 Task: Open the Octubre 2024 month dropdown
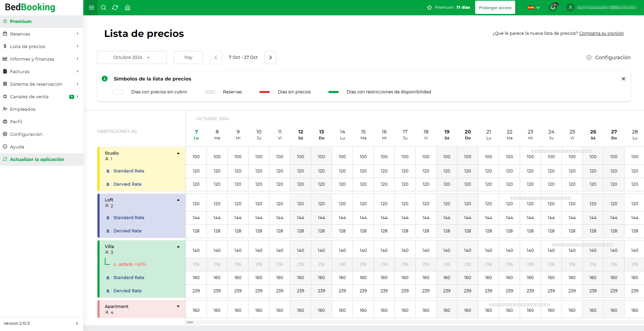click(x=132, y=57)
